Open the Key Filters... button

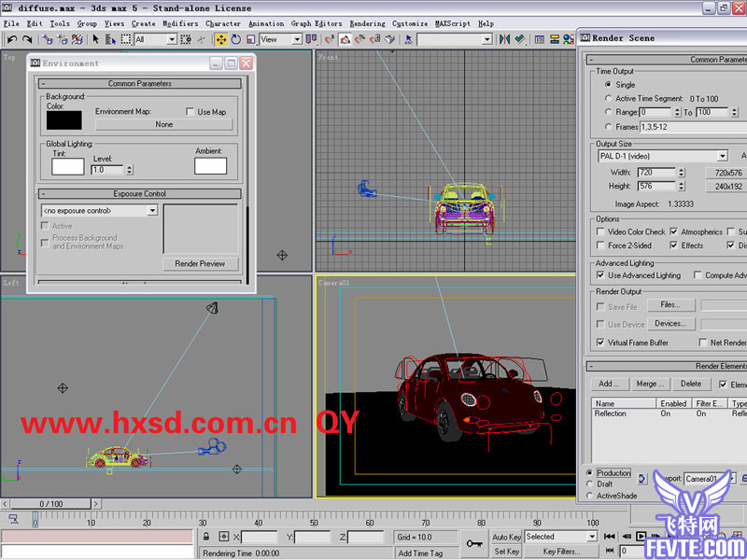click(x=561, y=551)
